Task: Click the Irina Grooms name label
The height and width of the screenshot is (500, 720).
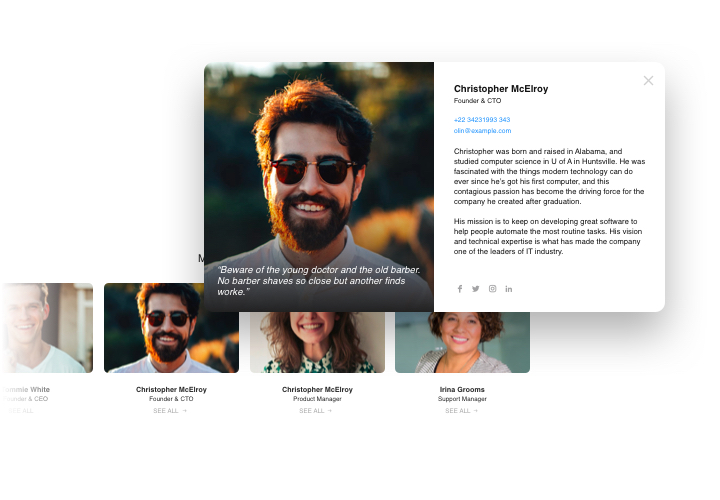Action: 462,389
